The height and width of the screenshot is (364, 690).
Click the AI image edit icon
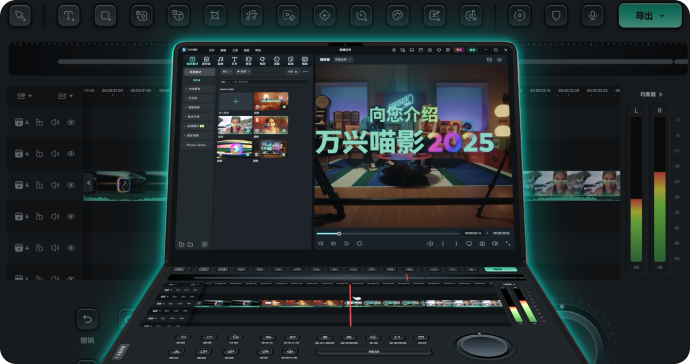[x=434, y=16]
